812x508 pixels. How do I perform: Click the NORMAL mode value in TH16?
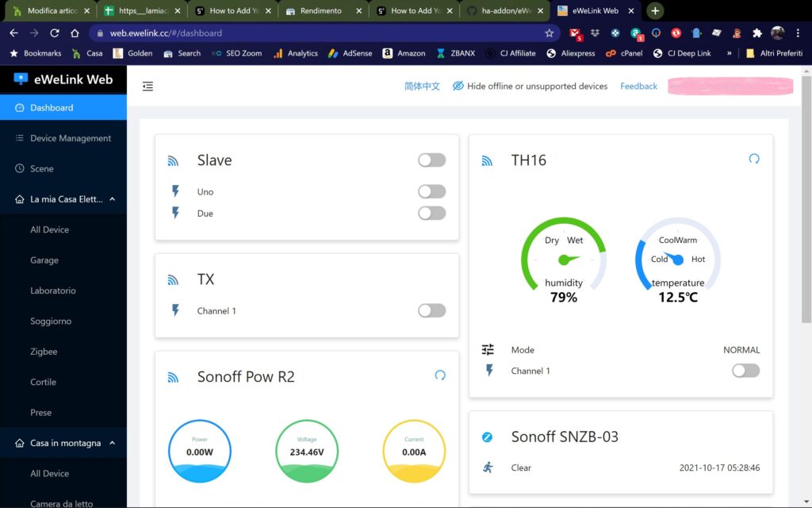point(741,350)
